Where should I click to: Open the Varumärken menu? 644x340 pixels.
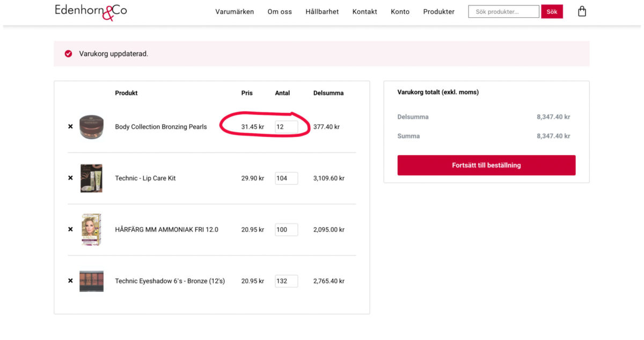(x=235, y=12)
